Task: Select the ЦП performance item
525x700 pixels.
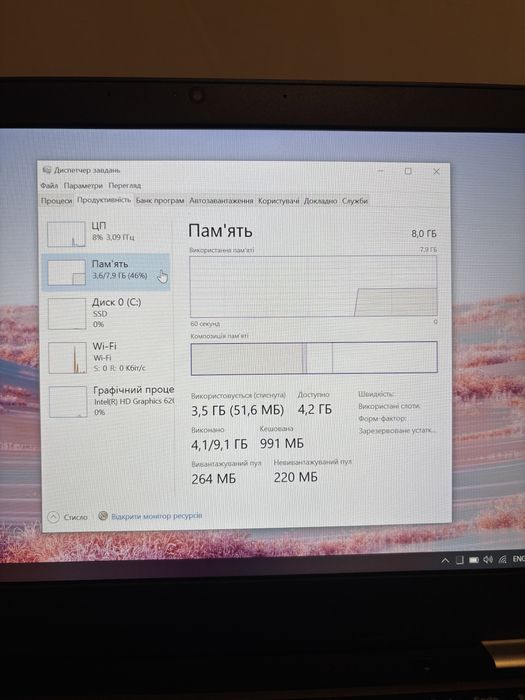Action: pos(106,233)
